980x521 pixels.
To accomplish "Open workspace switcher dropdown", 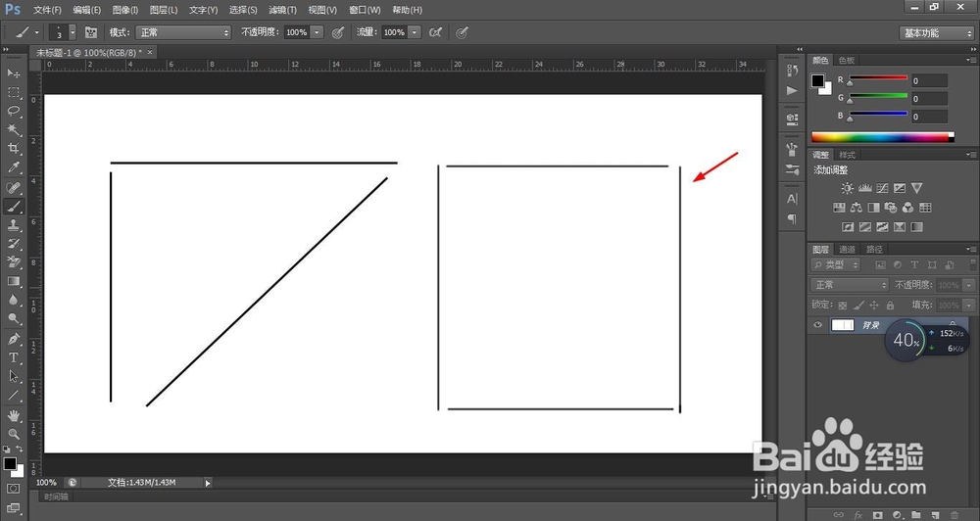I will click(936, 33).
